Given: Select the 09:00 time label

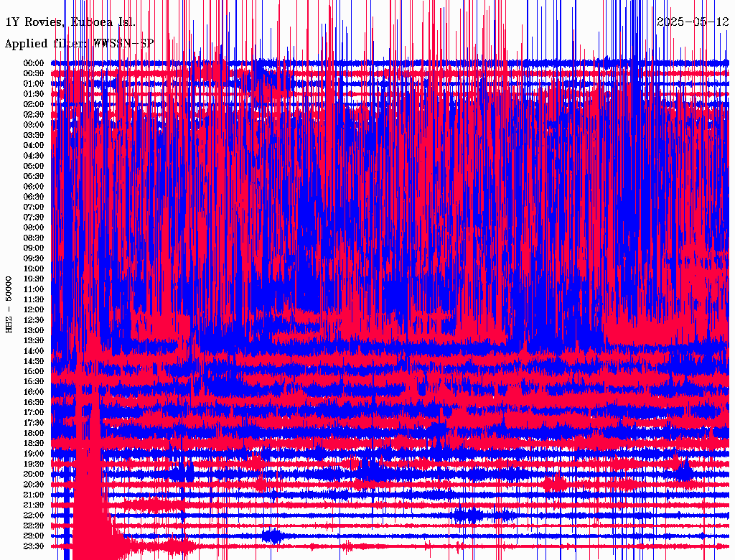Looking at the screenshot, I should click(x=34, y=248).
